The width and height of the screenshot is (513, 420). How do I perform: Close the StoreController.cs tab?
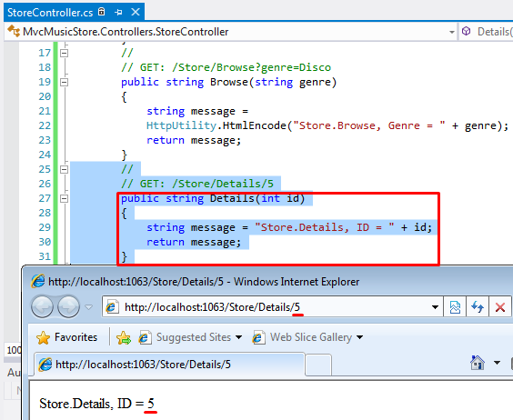(136, 13)
